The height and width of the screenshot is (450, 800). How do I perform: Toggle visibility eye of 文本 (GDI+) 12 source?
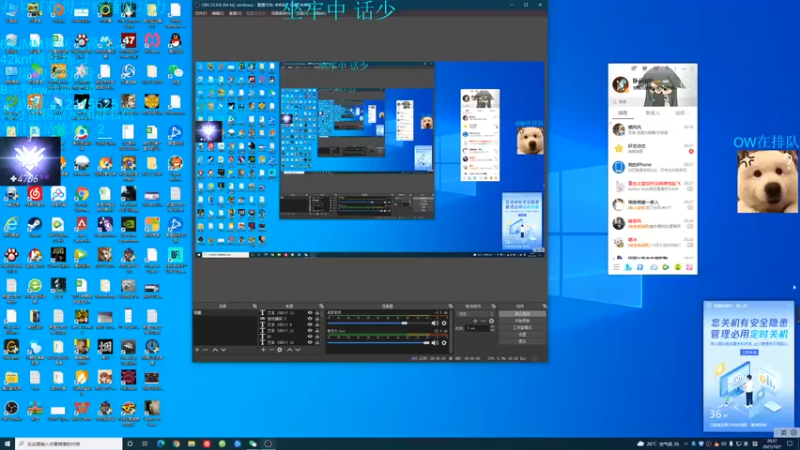click(310, 331)
